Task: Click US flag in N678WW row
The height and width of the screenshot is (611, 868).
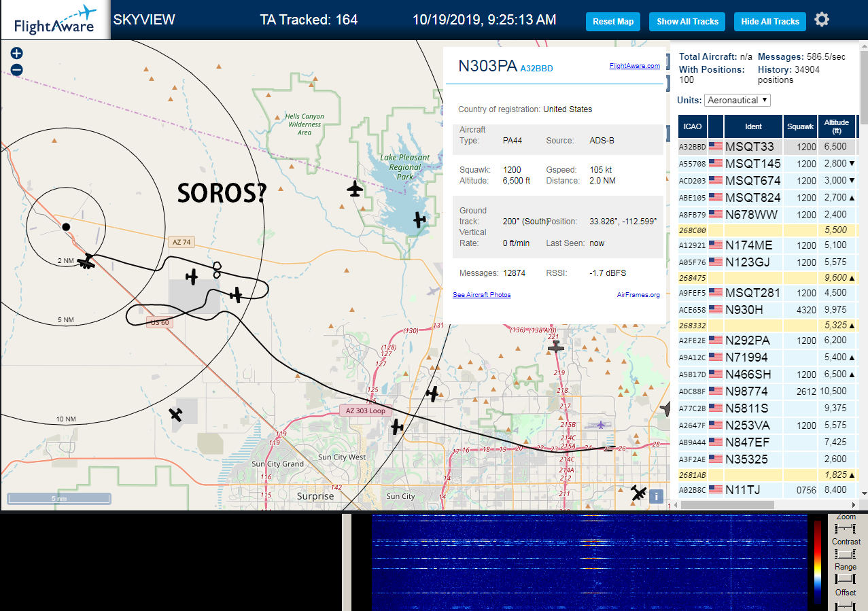Action: (x=716, y=214)
